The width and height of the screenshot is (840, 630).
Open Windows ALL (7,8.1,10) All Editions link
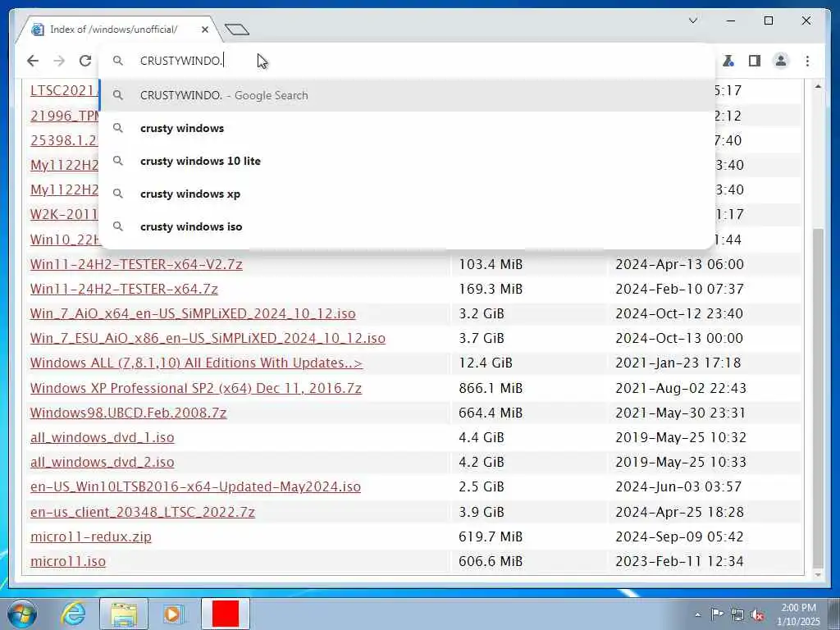click(x=196, y=363)
